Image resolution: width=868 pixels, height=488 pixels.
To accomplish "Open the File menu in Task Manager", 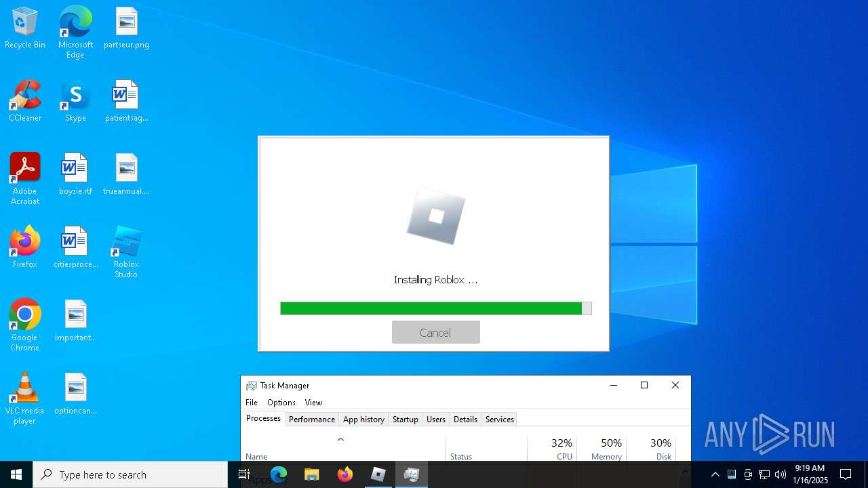I will (x=252, y=403).
